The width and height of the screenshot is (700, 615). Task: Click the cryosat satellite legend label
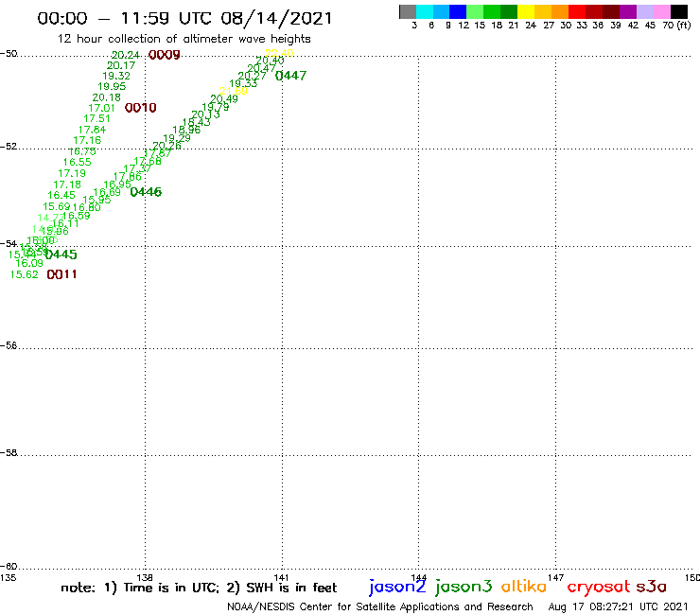point(599,588)
